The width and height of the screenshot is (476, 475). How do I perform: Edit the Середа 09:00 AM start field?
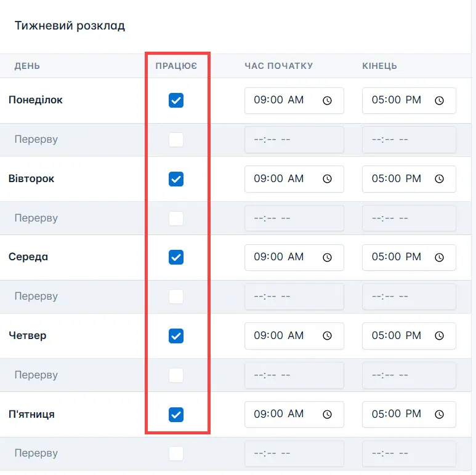pyautogui.click(x=294, y=258)
